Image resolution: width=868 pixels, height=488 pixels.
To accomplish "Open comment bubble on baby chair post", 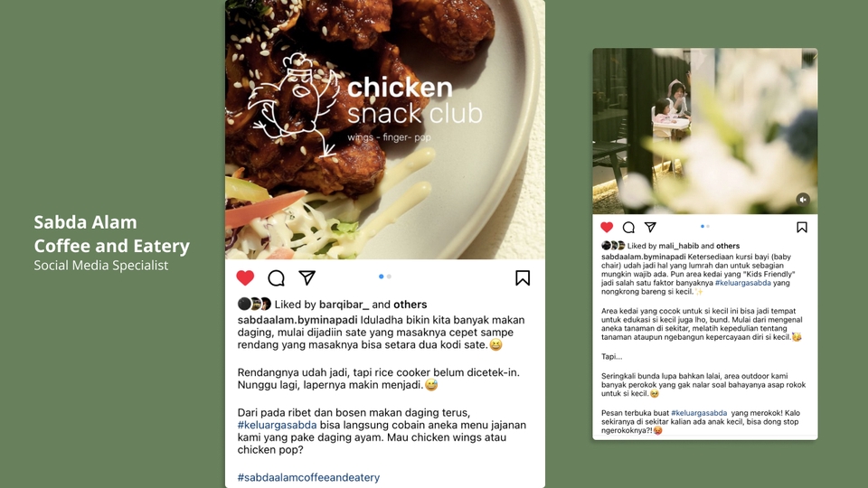I will [628, 228].
